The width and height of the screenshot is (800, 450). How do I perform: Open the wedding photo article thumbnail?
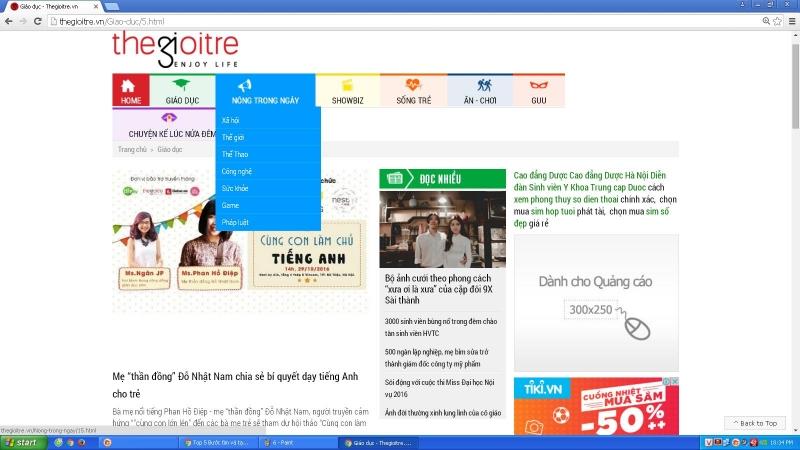tap(442, 229)
